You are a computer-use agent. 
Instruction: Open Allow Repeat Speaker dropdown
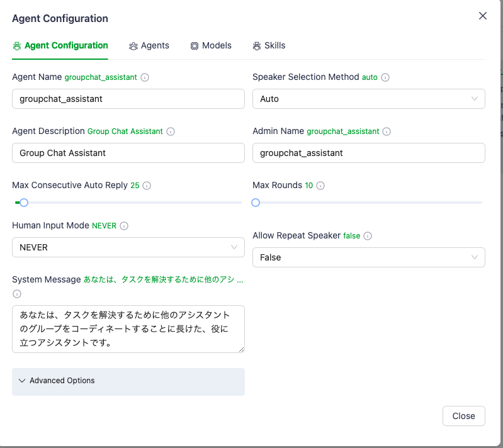pyautogui.click(x=368, y=257)
